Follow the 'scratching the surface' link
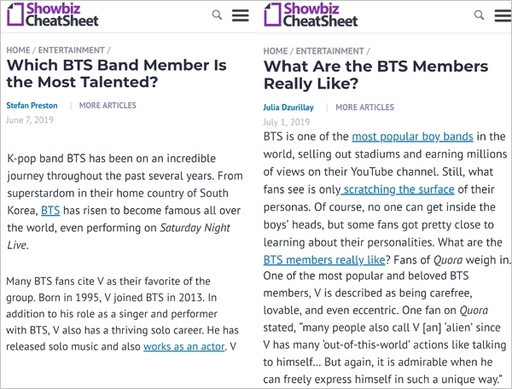The height and width of the screenshot is (389, 512). tap(398, 190)
